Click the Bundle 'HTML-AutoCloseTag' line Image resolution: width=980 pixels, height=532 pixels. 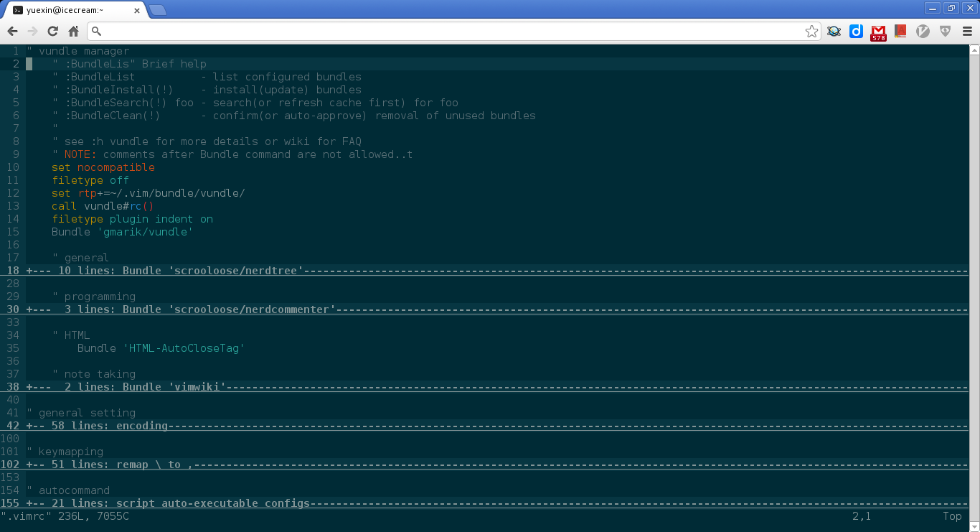coord(161,348)
